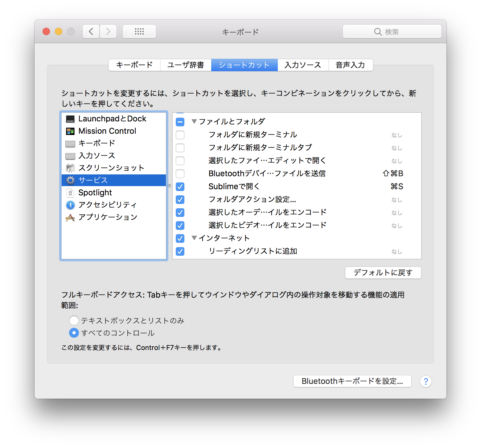The width and height of the screenshot is (481, 448).
Task: Switch to the ユーザ辞書 tab
Action: pyautogui.click(x=186, y=65)
